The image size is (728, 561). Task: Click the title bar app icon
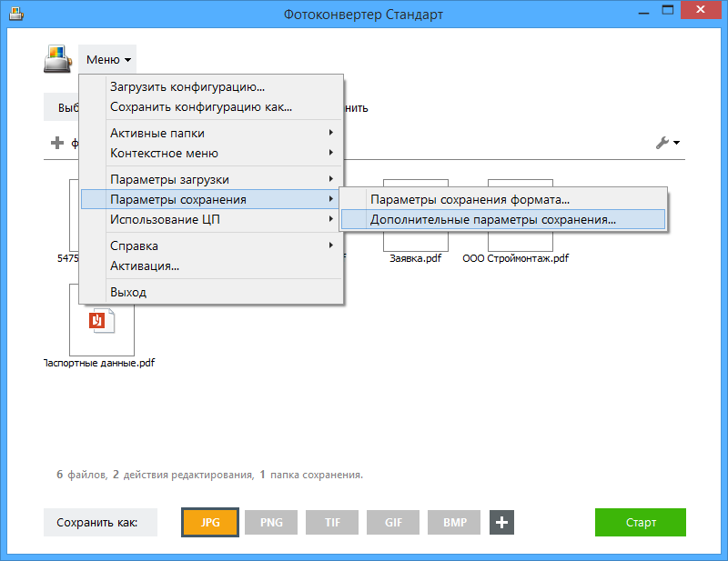click(16, 15)
